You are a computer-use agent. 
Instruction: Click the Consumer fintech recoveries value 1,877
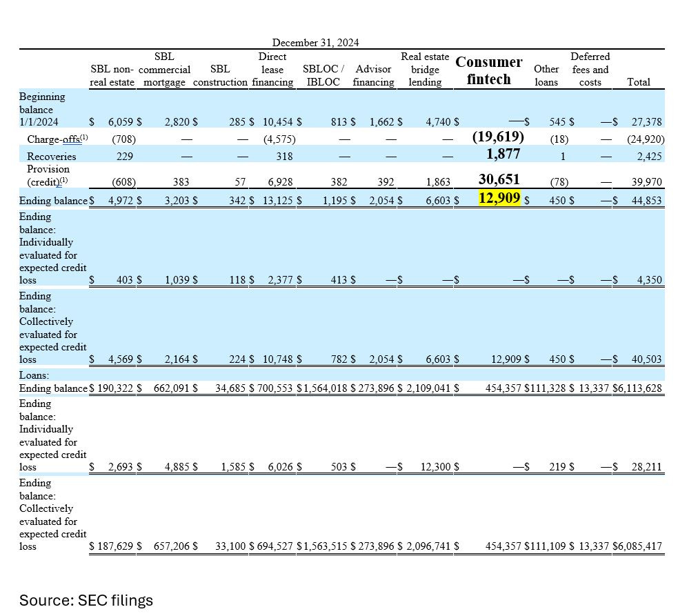(503, 154)
